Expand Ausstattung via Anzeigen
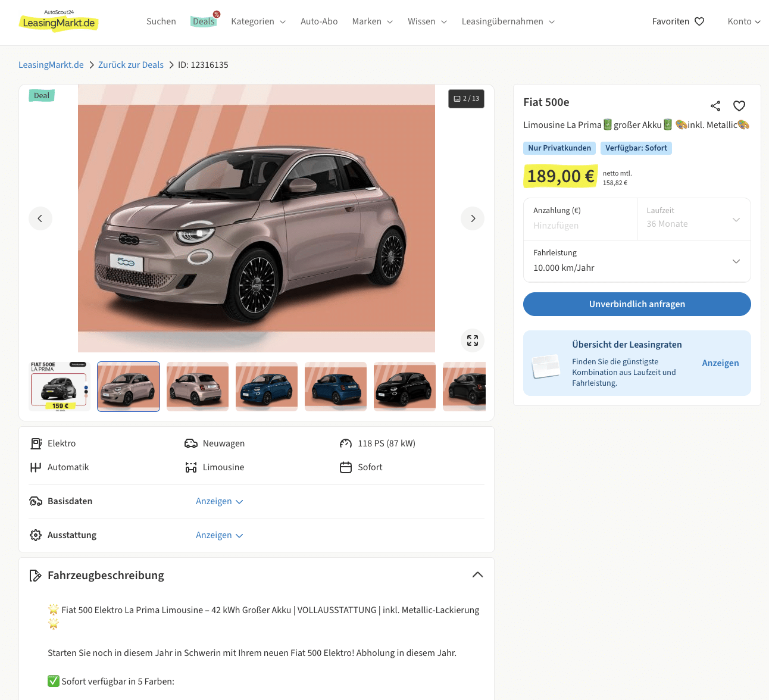769x700 pixels. 219,535
